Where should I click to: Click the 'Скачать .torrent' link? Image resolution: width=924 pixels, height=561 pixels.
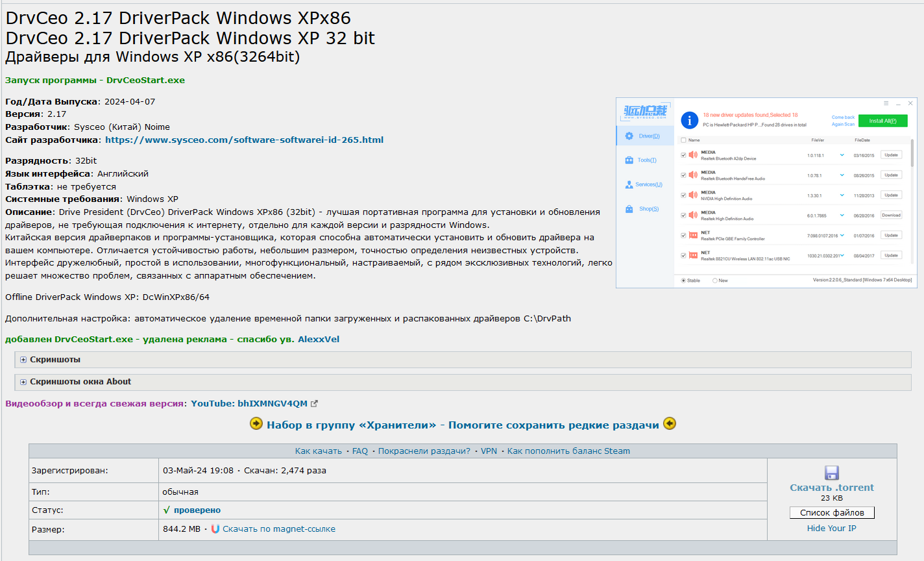(832, 488)
